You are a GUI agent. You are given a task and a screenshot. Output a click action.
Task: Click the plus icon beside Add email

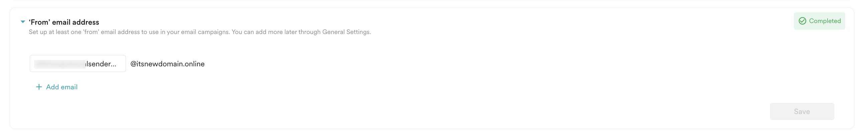tap(39, 87)
